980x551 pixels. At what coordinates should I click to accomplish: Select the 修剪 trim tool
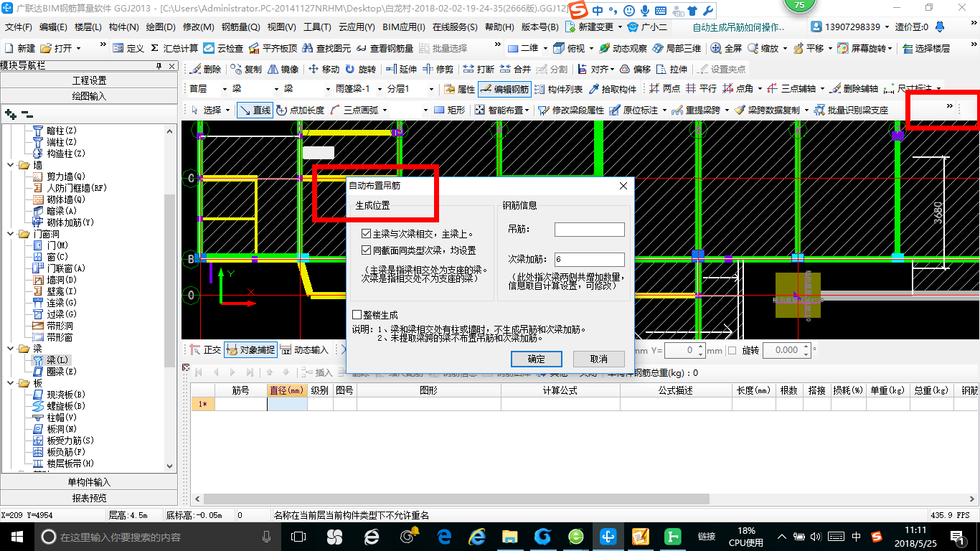438,70
